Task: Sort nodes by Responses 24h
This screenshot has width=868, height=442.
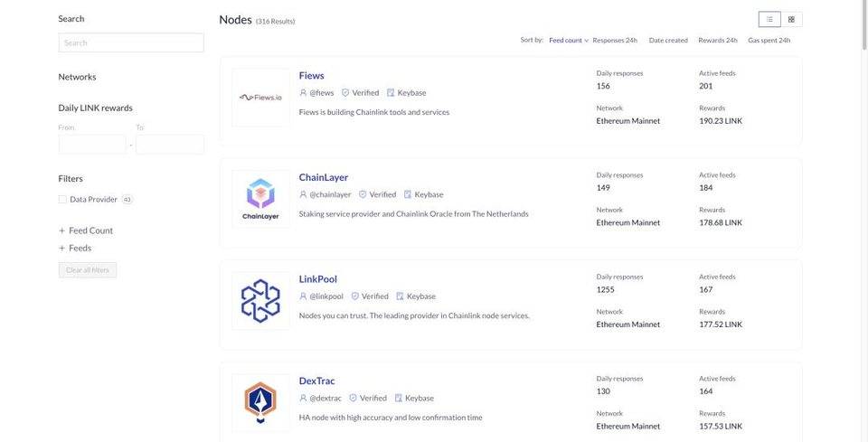Action: (615, 41)
